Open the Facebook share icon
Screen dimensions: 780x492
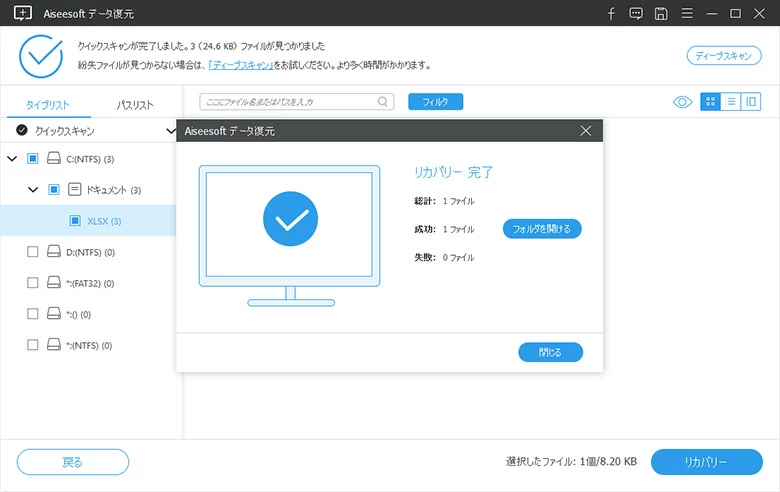pyautogui.click(x=611, y=13)
